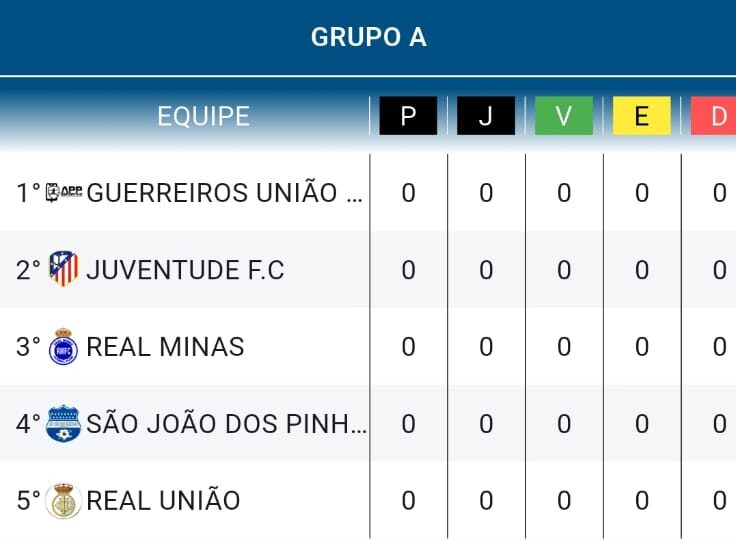The image size is (736, 540).
Task: Expand truncated SÃO JOÃO DOS PINH... name
Action: [227, 424]
